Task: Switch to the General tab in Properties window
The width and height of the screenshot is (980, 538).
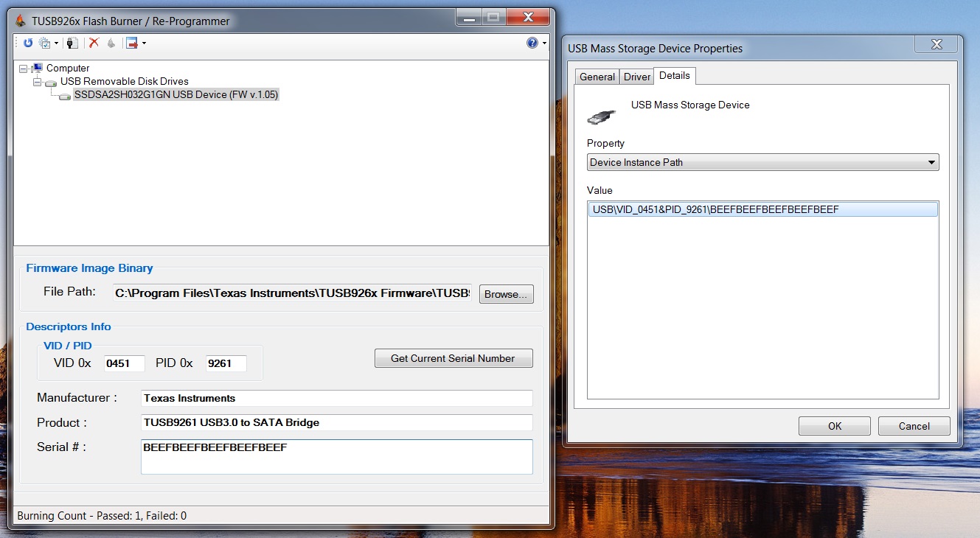Action: point(597,77)
